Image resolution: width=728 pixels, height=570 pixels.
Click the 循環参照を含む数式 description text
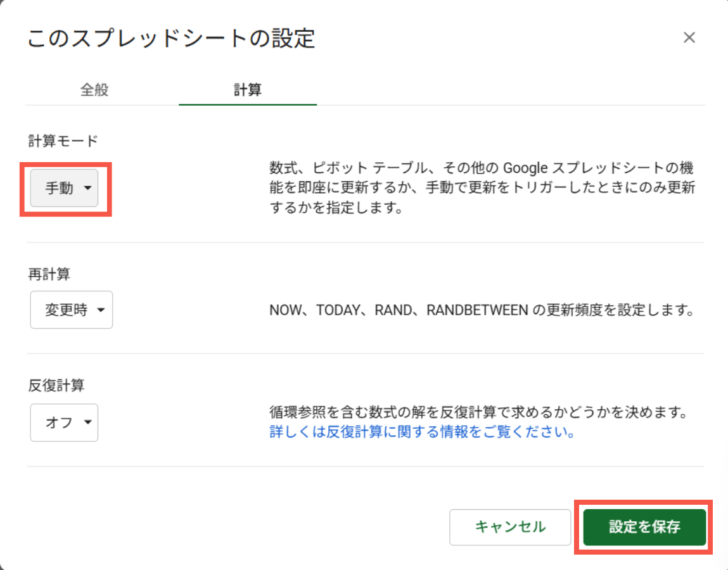[478, 412]
